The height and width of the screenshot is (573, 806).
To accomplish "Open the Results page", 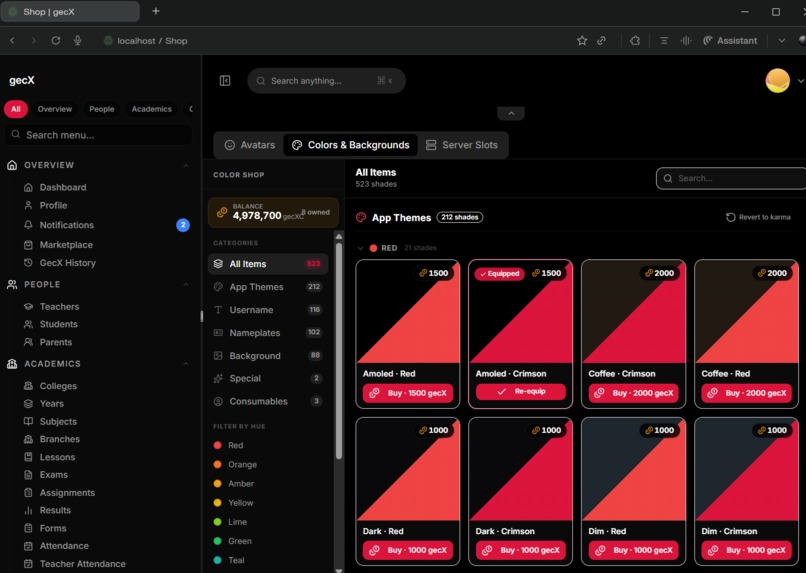I will point(56,510).
